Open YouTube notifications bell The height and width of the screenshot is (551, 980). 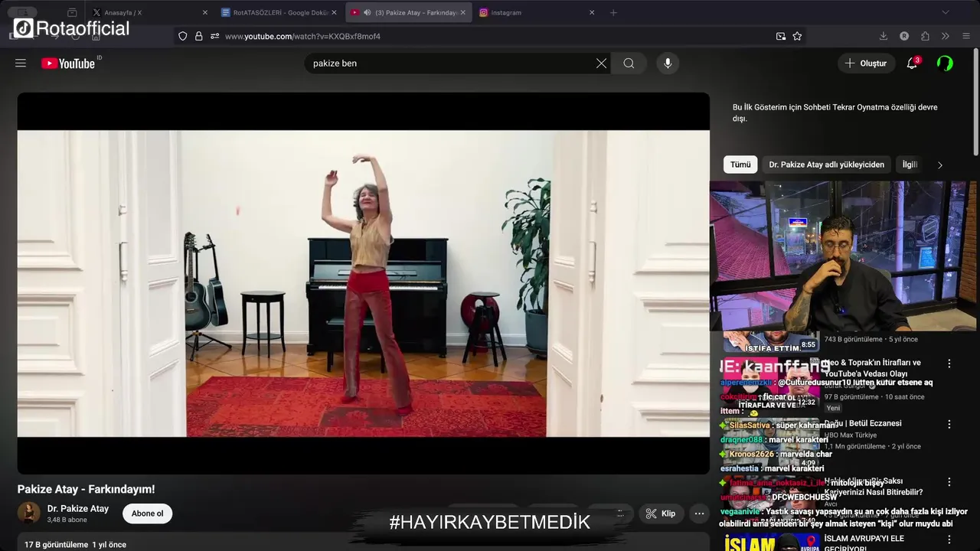[912, 64]
